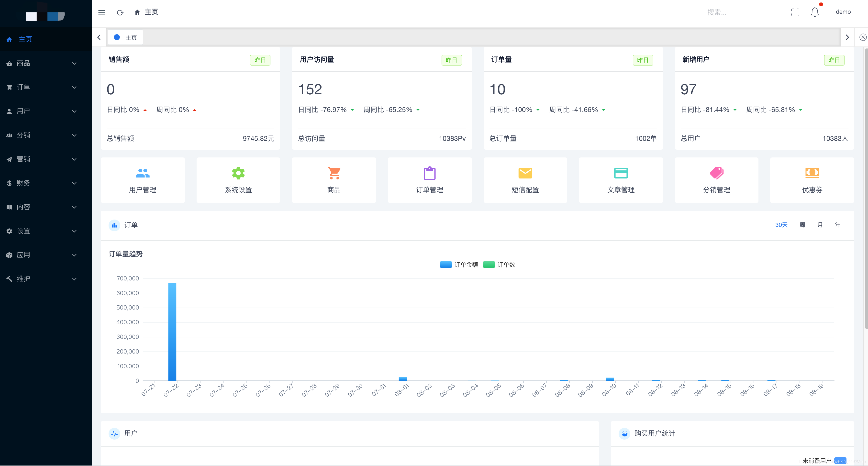Open 主页 in the sidebar
This screenshot has height=466, width=868.
[x=46, y=39]
